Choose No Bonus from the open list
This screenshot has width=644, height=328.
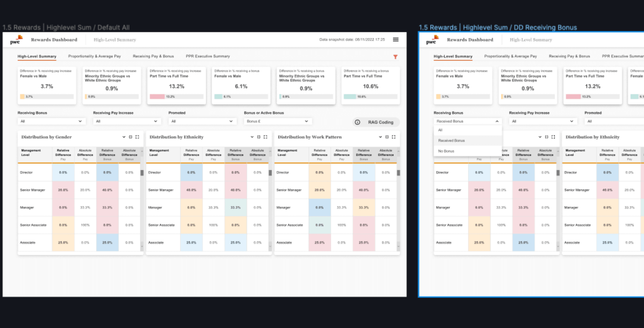coord(446,151)
